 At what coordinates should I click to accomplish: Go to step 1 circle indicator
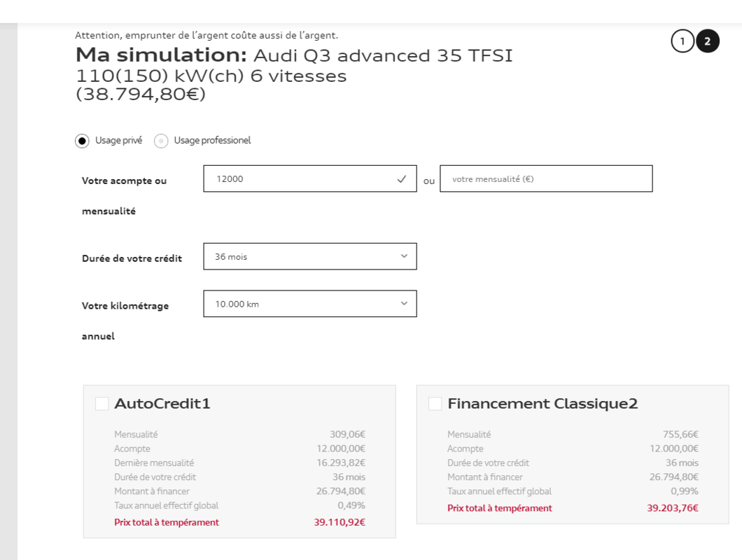click(x=682, y=41)
